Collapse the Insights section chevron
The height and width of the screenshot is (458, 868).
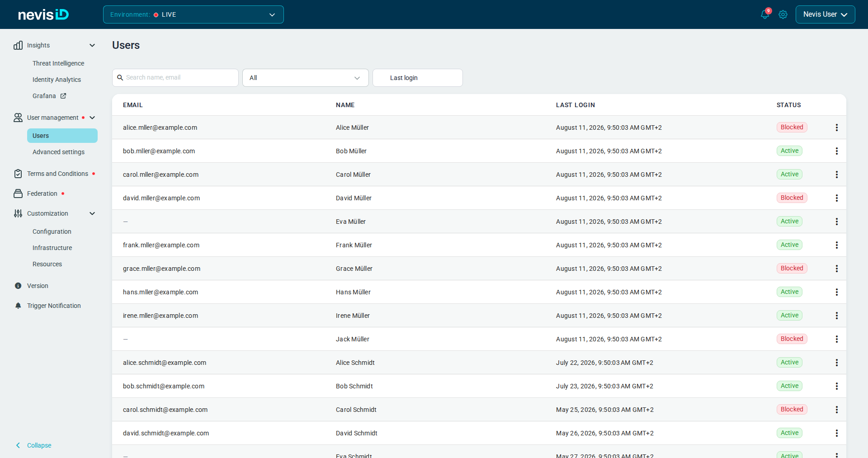92,45
